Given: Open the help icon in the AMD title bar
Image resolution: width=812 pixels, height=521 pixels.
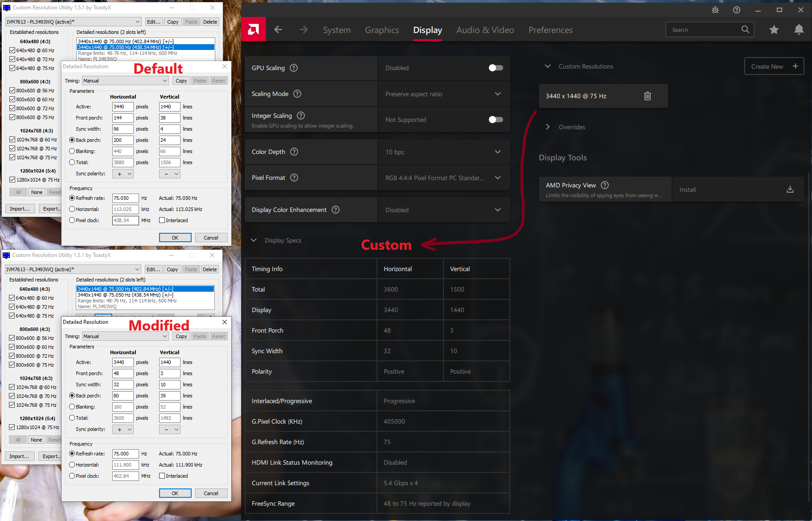Looking at the screenshot, I should point(737,10).
